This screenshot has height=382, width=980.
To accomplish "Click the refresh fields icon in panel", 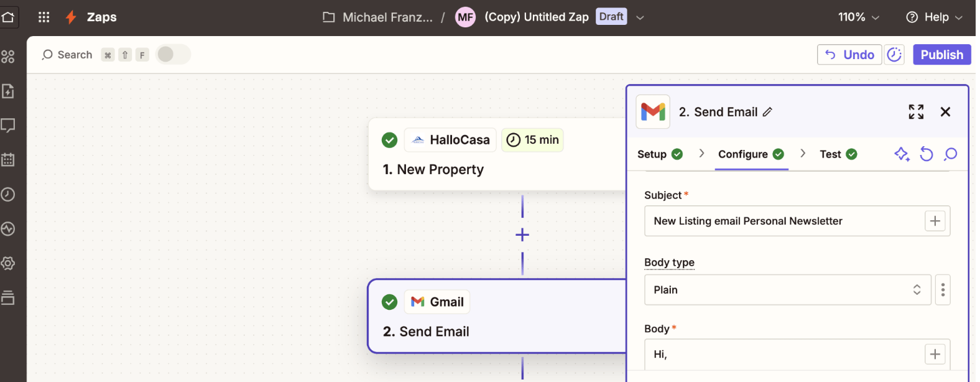I will pyautogui.click(x=927, y=154).
